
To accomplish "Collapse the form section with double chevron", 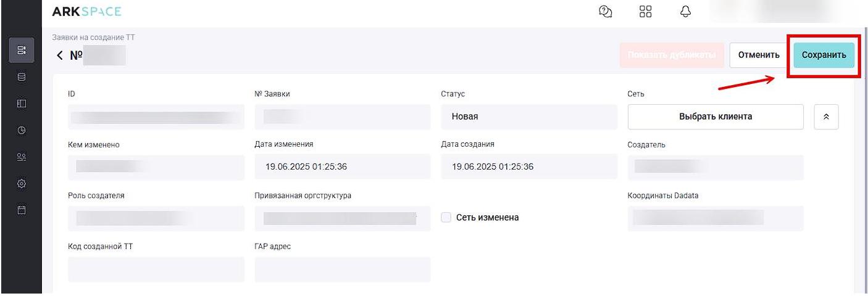I will 826,117.
